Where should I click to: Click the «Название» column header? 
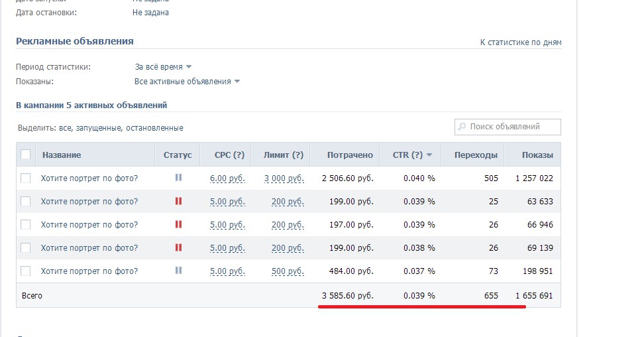click(62, 155)
